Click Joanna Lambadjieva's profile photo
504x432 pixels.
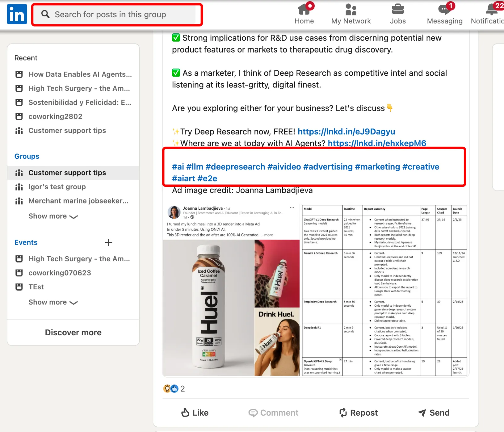click(174, 213)
